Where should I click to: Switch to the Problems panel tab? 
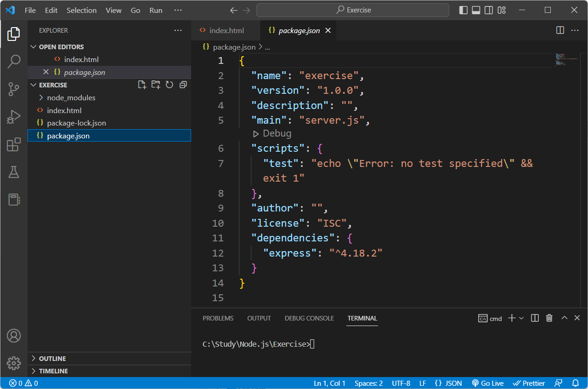pos(218,318)
